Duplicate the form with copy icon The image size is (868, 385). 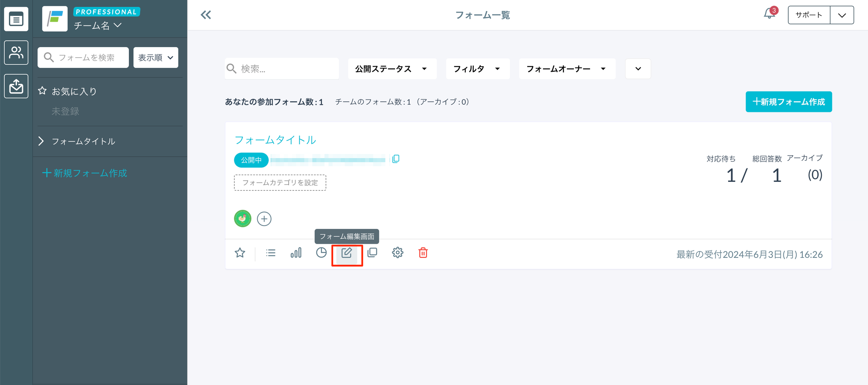click(x=372, y=253)
